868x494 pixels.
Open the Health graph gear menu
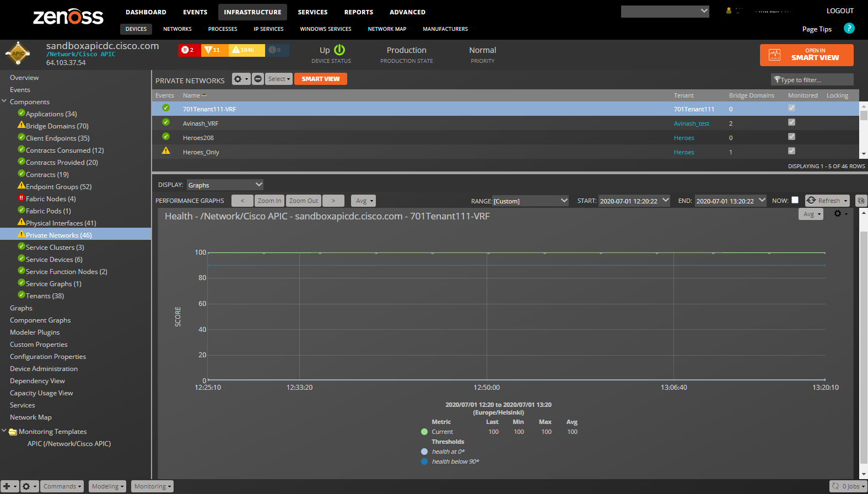[x=840, y=214]
